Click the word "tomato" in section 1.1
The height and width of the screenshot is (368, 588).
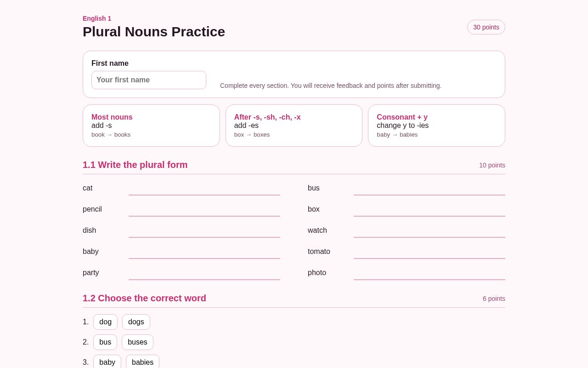[x=319, y=252]
